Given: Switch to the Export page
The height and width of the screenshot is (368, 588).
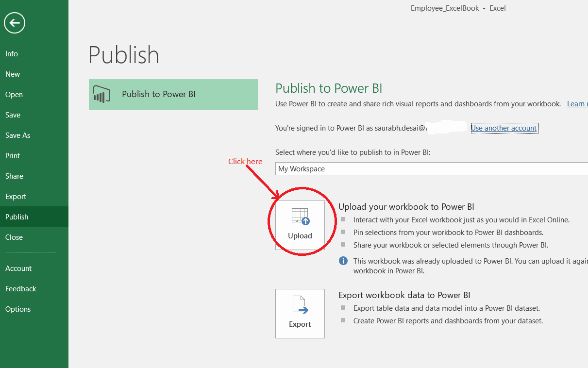Looking at the screenshot, I should [x=16, y=197].
